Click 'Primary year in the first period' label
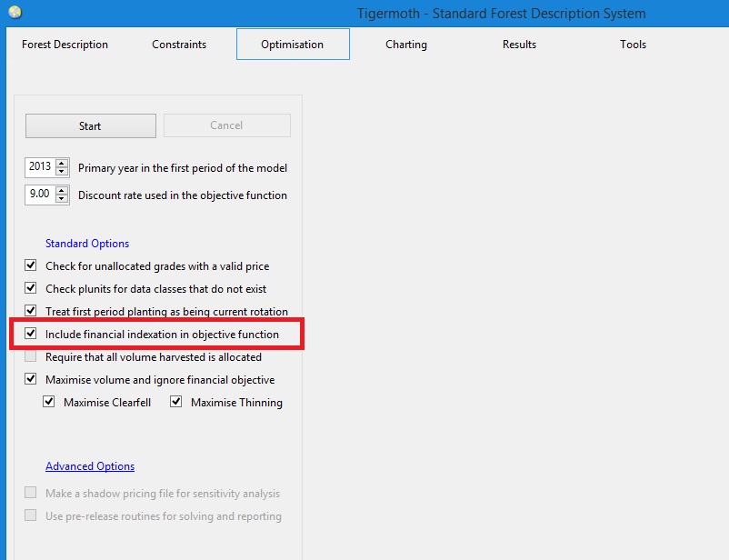 183,168
